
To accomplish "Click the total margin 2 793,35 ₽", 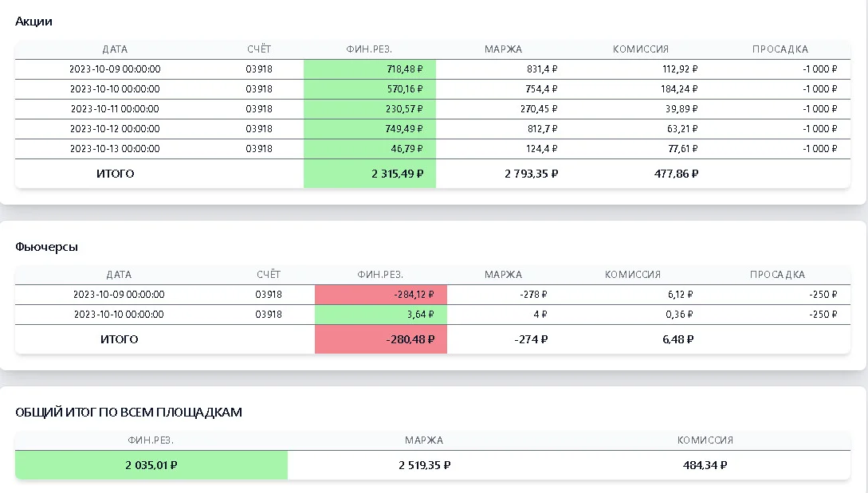I will [x=532, y=174].
